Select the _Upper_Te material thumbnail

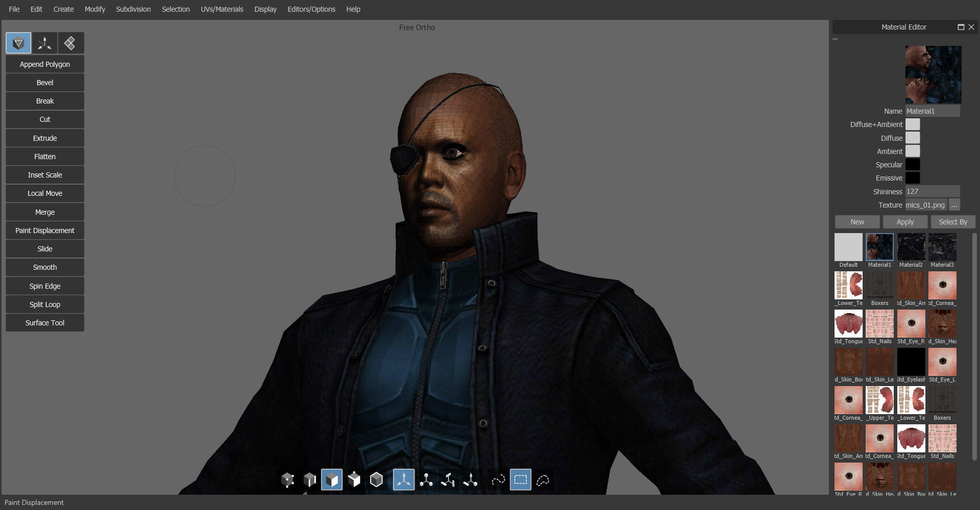pos(879,400)
